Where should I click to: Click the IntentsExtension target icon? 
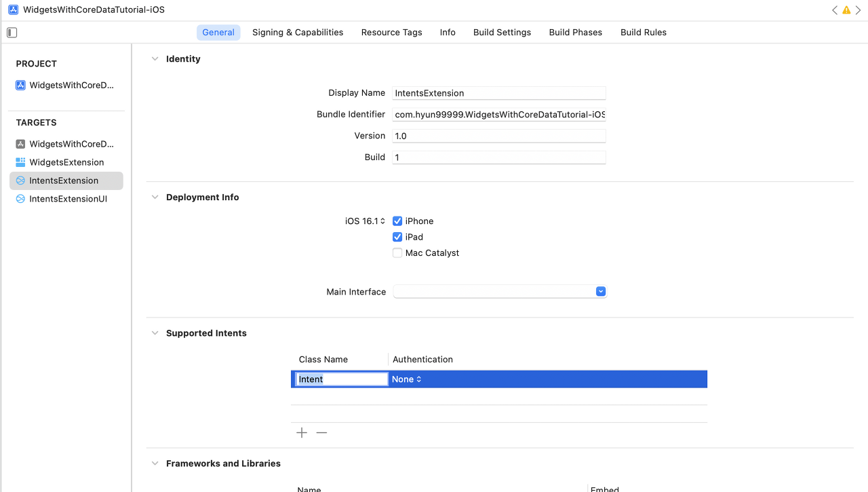point(20,181)
